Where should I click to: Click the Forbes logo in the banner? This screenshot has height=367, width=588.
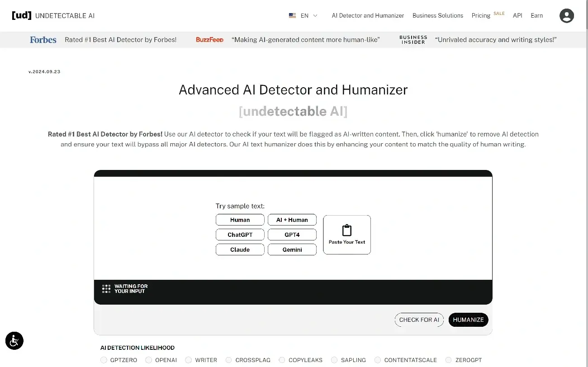tap(43, 40)
